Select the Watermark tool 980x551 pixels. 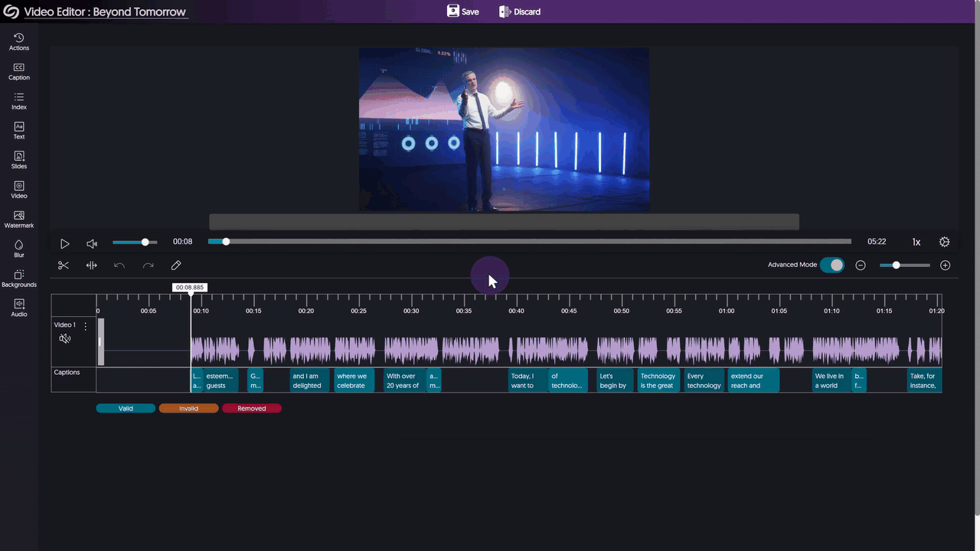point(18,219)
